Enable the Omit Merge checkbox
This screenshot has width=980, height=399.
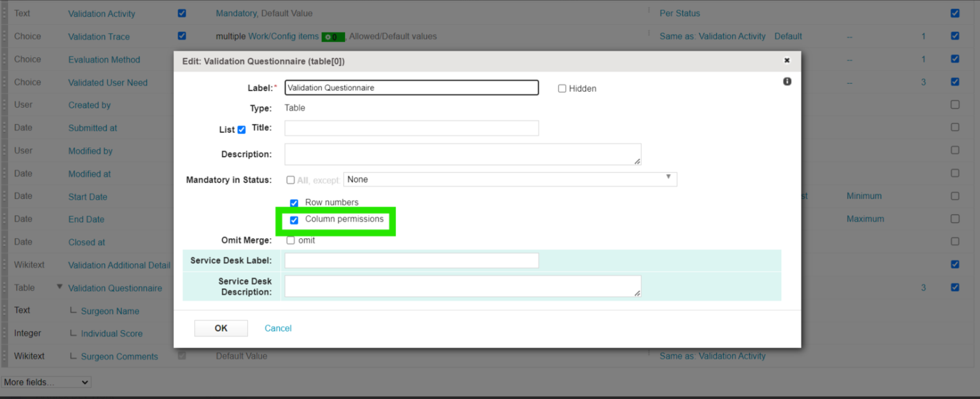click(291, 240)
